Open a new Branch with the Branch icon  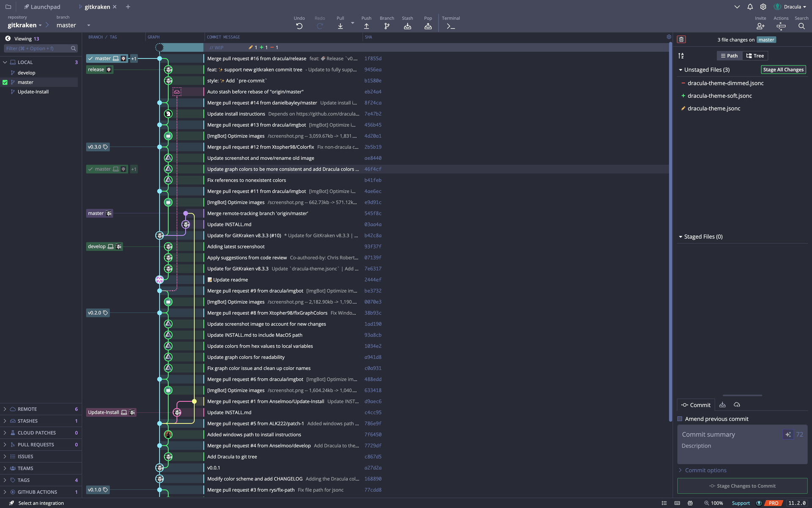click(x=387, y=26)
